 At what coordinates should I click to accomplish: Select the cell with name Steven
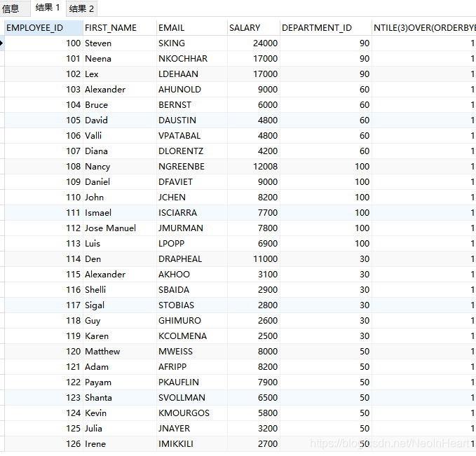(120, 43)
